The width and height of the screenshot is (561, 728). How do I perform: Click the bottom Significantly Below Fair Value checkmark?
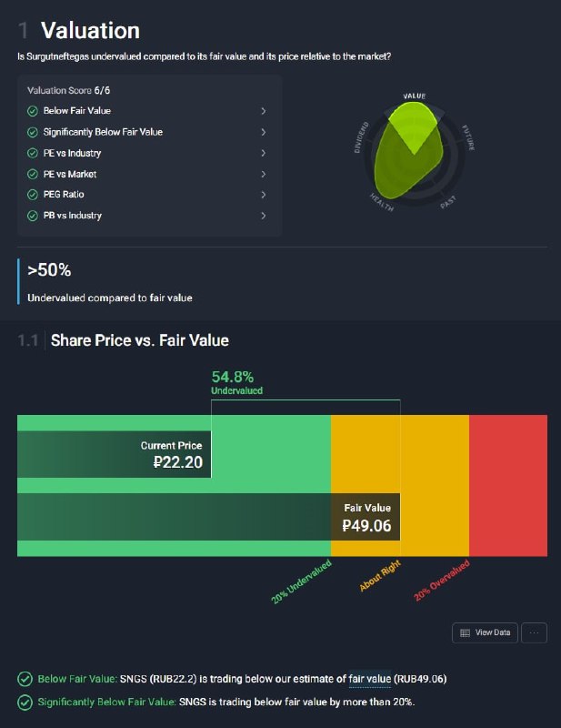point(25,702)
